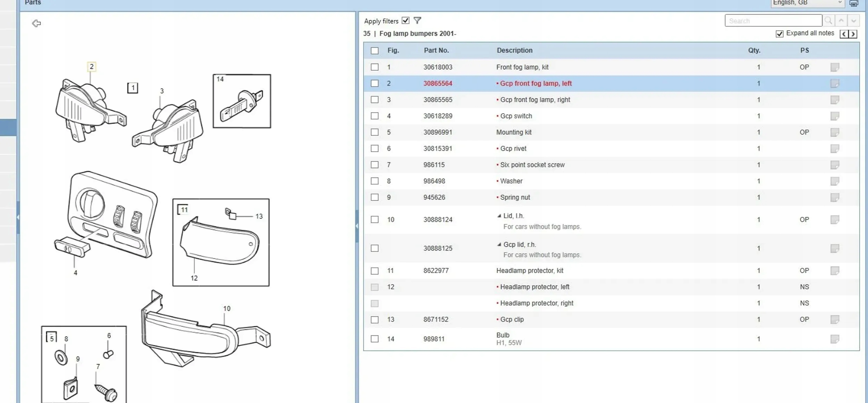868x403 pixels.
Task: Click the print icon at top right
Action: coord(854,3)
